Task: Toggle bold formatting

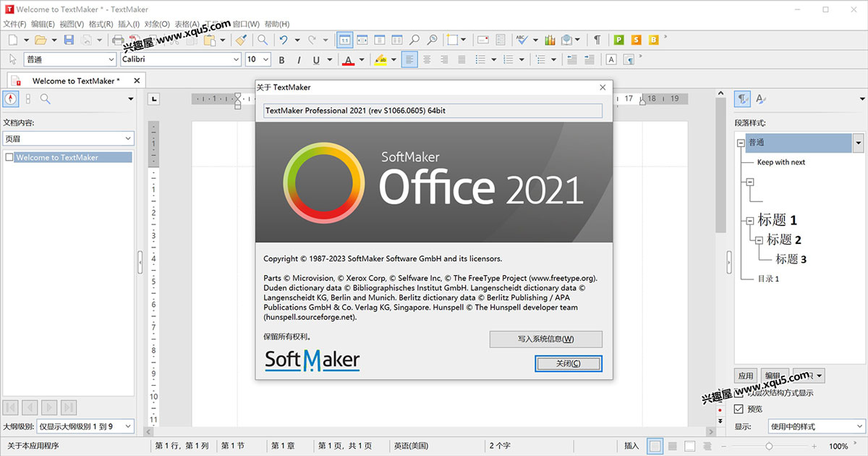Action: point(281,59)
